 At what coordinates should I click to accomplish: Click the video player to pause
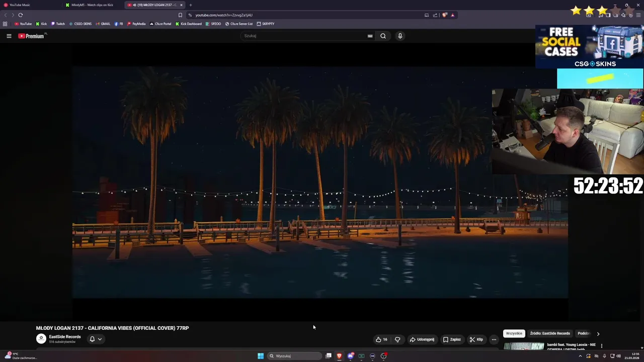tap(320, 182)
